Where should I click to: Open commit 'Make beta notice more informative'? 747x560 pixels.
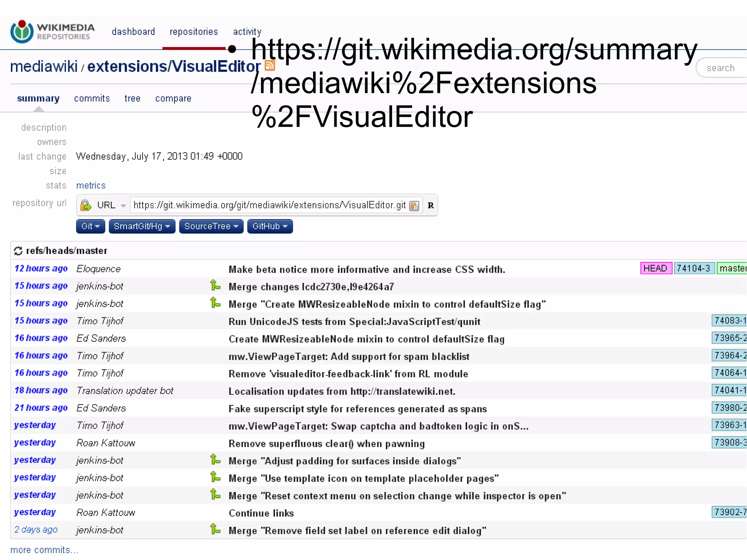367,270
